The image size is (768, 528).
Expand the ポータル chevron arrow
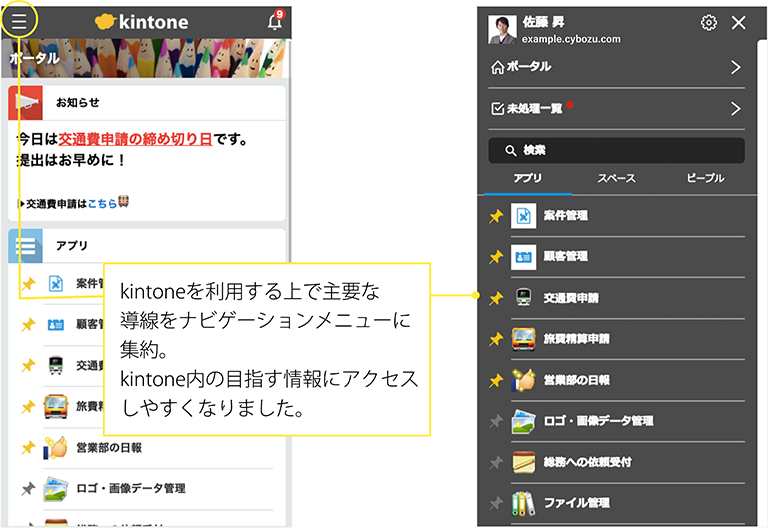[x=735, y=67]
